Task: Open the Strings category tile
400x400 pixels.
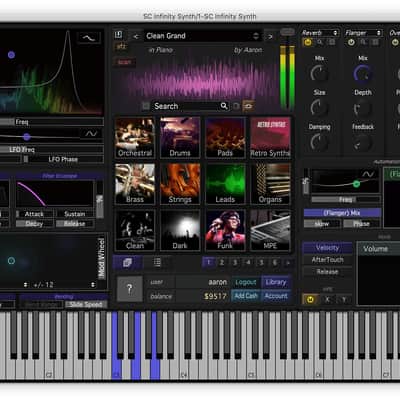Action: [180, 184]
